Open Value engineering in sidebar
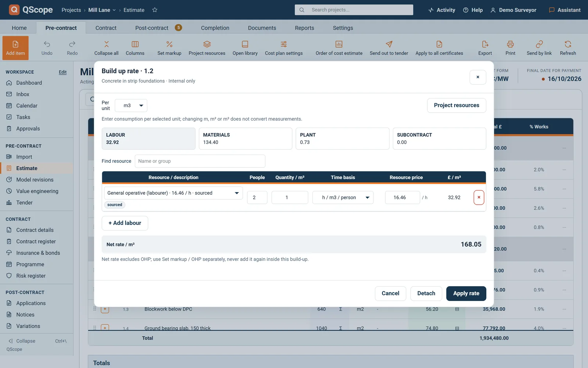This screenshot has width=588, height=368. pos(37,191)
